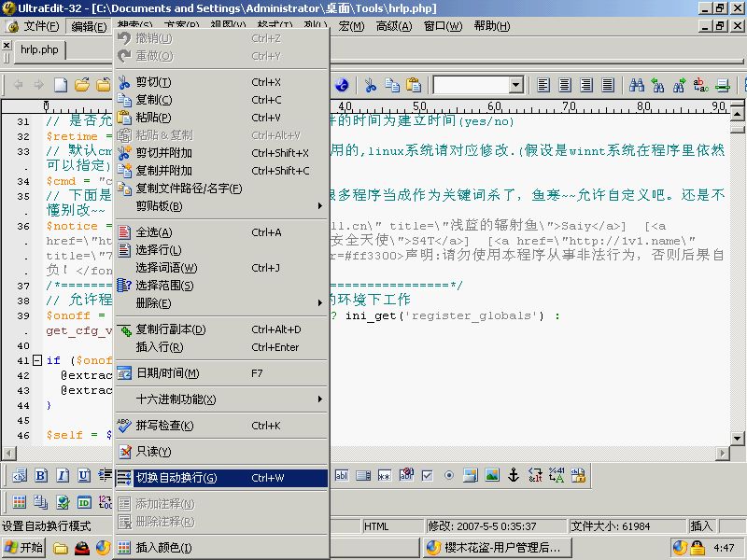Click the Replace icon in toolbar
This screenshot has width=747, height=560.
click(700, 85)
